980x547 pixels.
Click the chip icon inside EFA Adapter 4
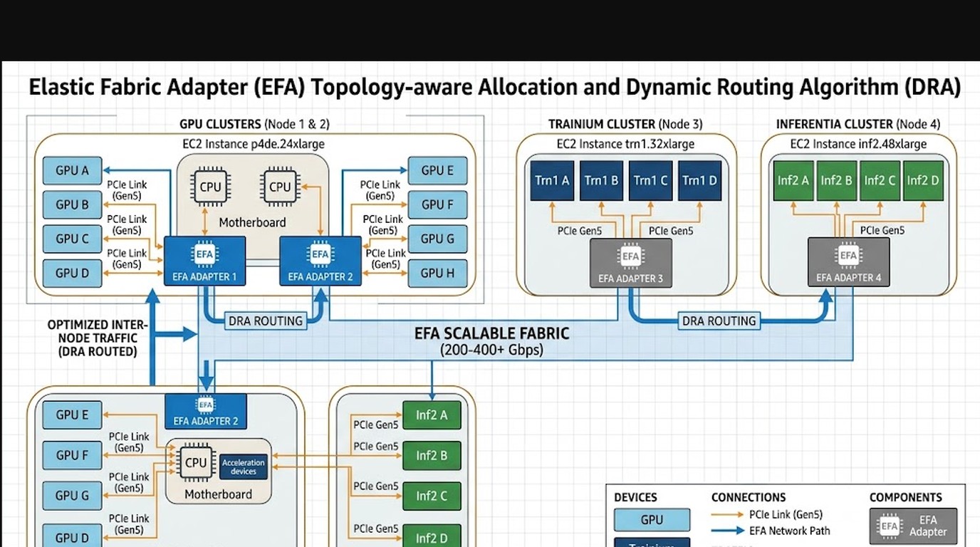coord(848,255)
